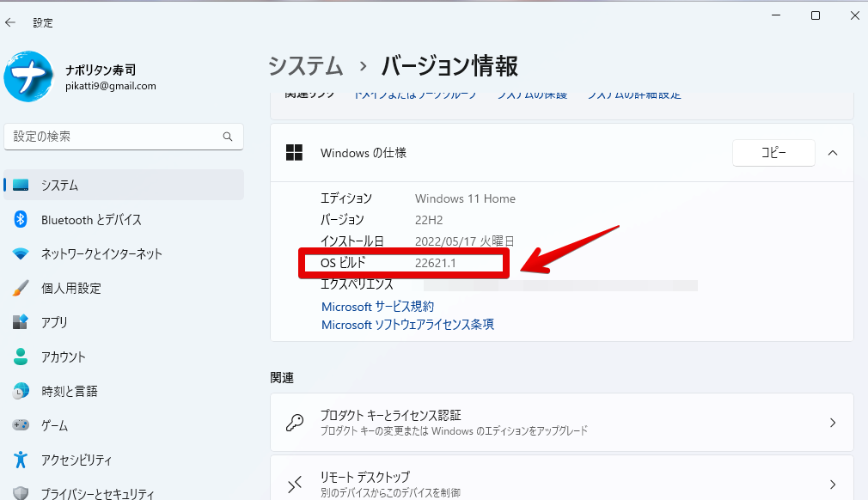The height and width of the screenshot is (500, 868).
Task: Open Microsoft サービス規約 link
Action: [x=377, y=307]
